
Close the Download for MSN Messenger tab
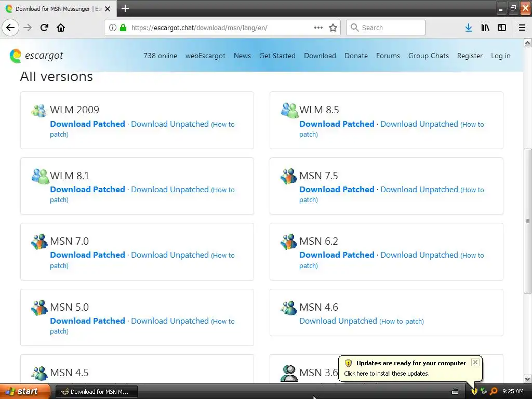(x=108, y=9)
